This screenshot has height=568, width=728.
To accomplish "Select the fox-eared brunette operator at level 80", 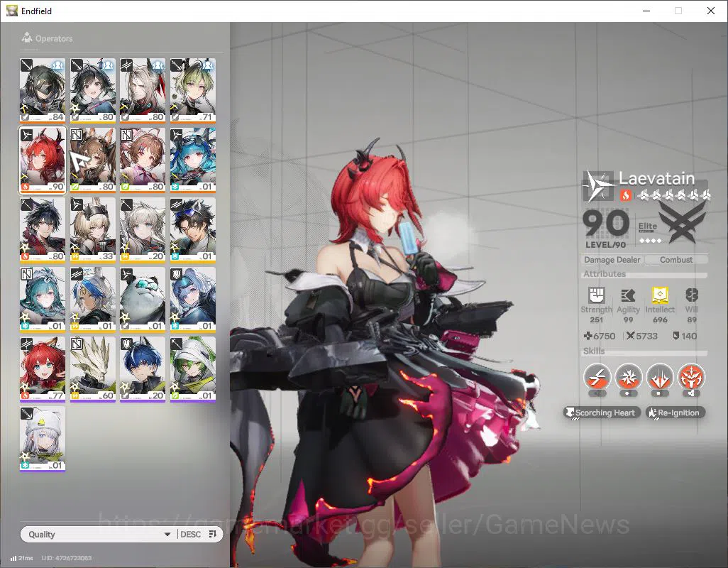I will [x=93, y=160].
